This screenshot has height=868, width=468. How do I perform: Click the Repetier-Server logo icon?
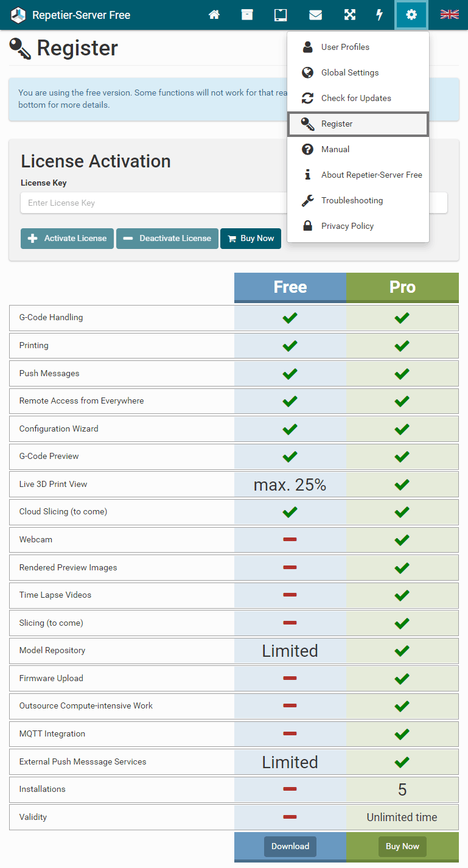click(x=18, y=15)
